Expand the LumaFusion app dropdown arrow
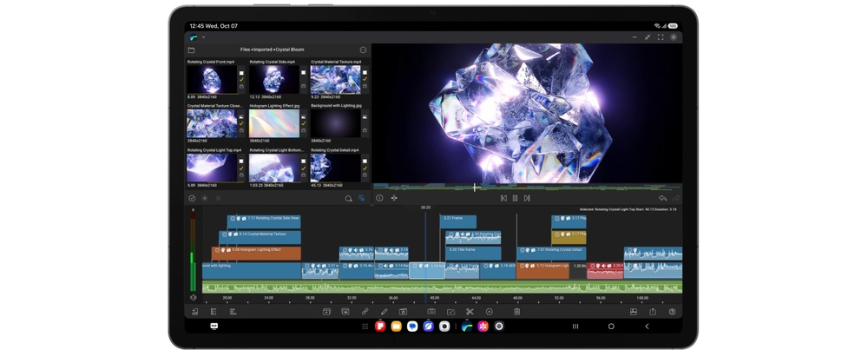Viewport: 868px width, 350px height. pyautogui.click(x=204, y=37)
